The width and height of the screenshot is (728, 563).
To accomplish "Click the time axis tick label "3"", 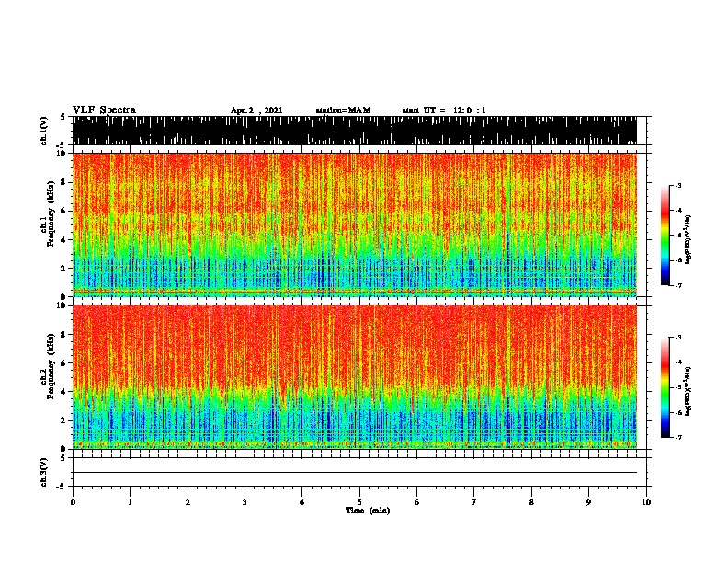I will 245,502.
